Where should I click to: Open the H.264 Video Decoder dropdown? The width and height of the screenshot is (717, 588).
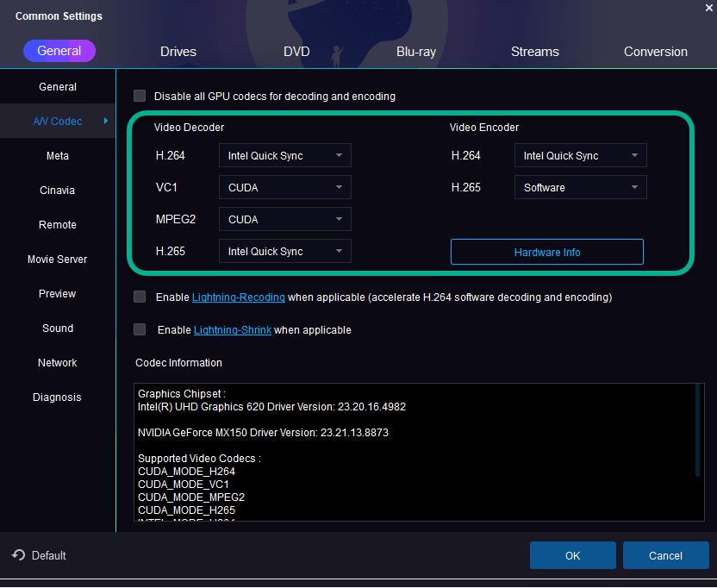pos(284,155)
